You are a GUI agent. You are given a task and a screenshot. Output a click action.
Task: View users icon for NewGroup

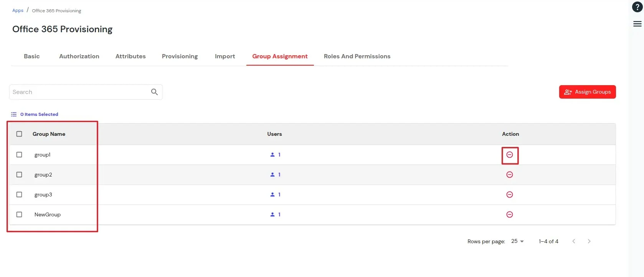pyautogui.click(x=272, y=214)
